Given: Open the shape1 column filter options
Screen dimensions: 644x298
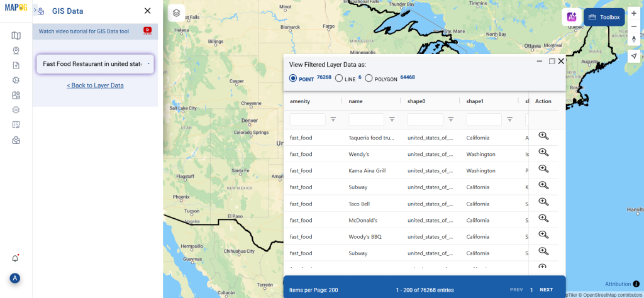Looking at the screenshot, I should (x=509, y=119).
